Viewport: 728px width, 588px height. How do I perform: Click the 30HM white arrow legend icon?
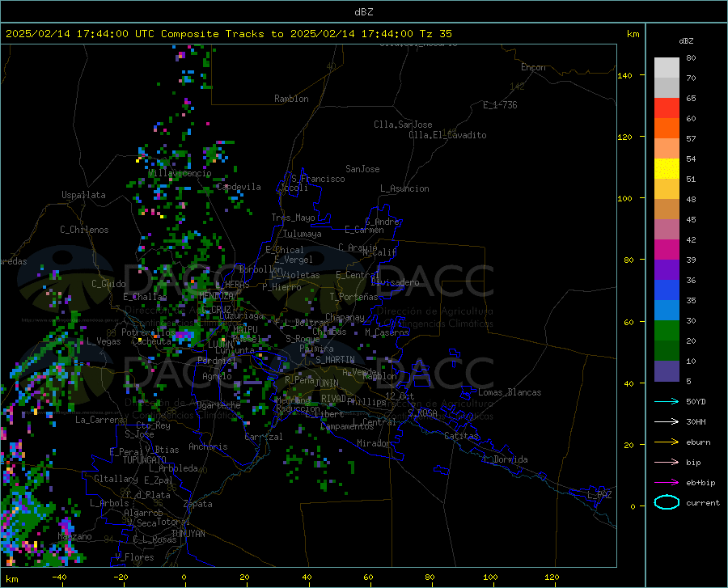[667, 421]
